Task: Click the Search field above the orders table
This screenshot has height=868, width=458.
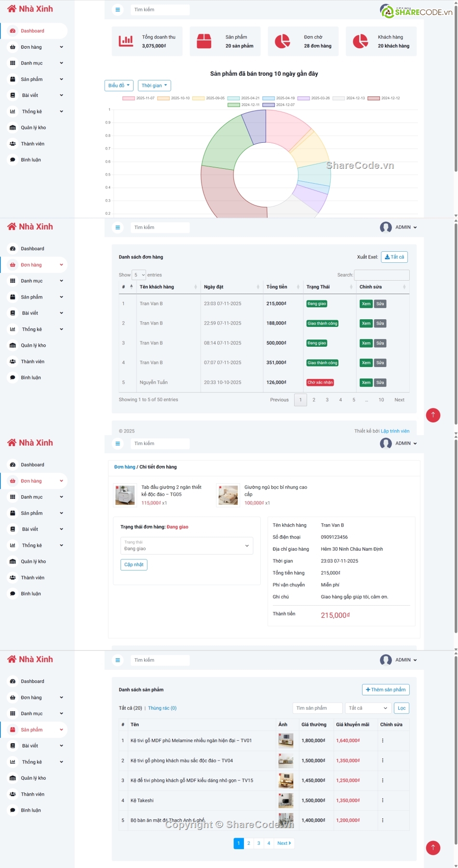Action: point(382,275)
